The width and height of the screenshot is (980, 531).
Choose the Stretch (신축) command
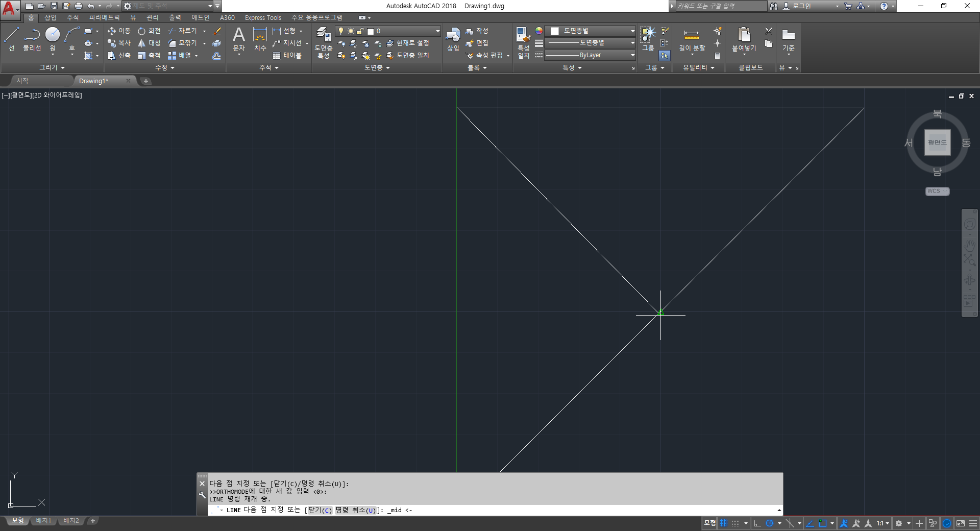pos(119,56)
